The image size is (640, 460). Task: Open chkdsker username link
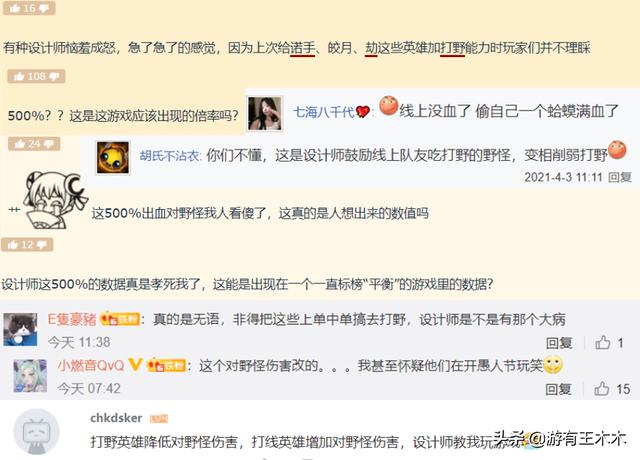pos(116,418)
